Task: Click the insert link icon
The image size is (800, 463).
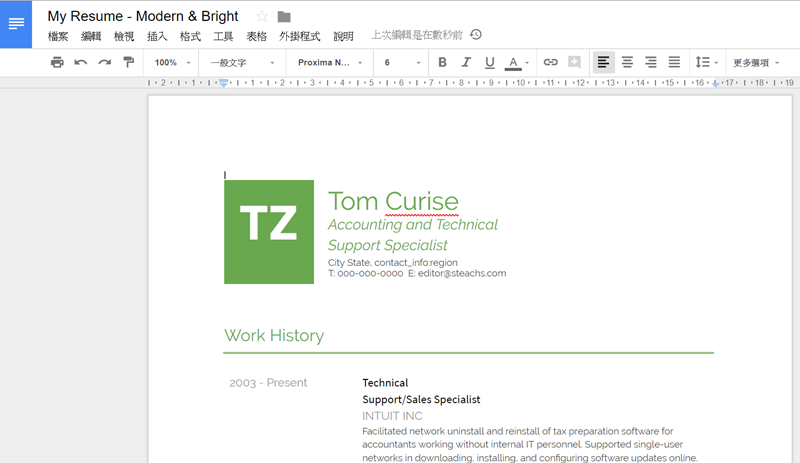Action: (x=550, y=62)
